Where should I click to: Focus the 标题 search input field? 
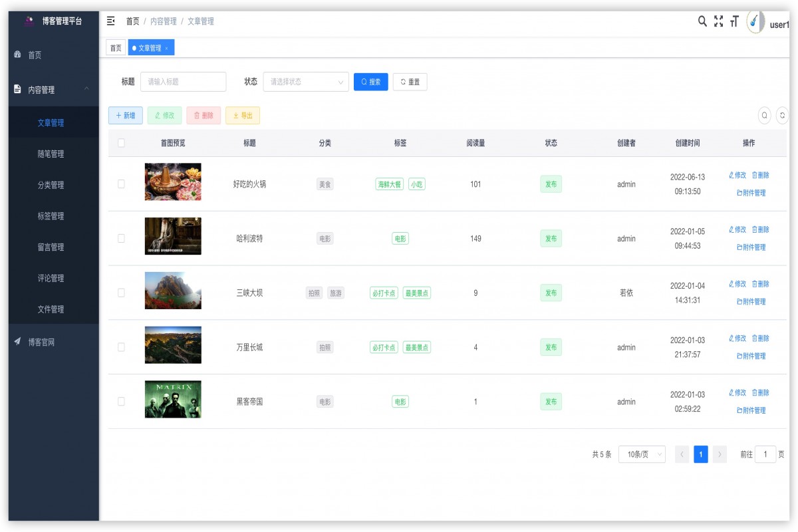(184, 82)
